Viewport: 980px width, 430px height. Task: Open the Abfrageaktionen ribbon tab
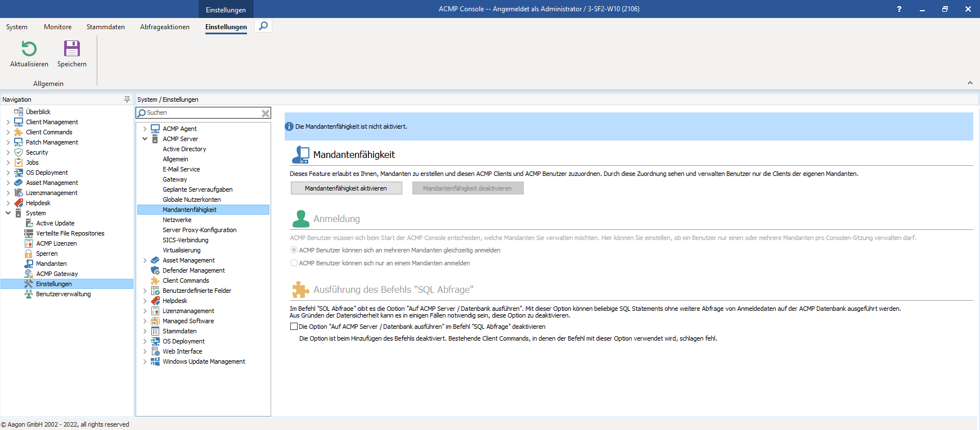[x=165, y=27]
